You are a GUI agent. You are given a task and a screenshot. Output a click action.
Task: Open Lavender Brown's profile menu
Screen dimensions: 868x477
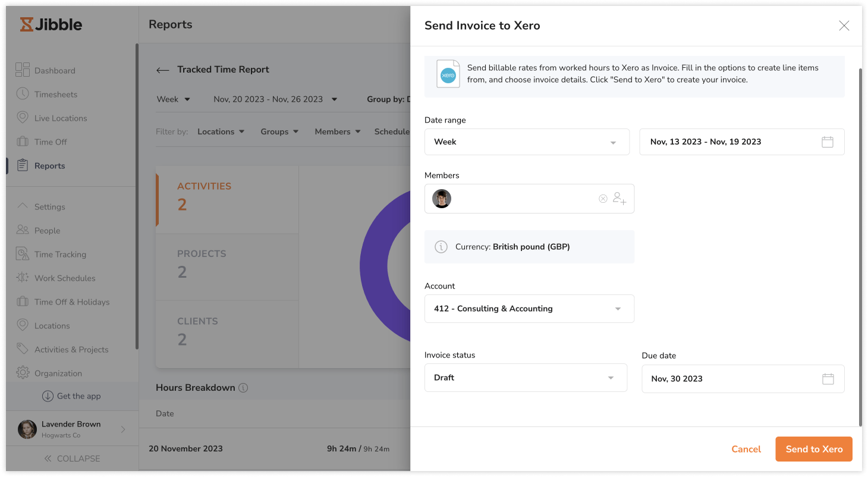(x=70, y=428)
